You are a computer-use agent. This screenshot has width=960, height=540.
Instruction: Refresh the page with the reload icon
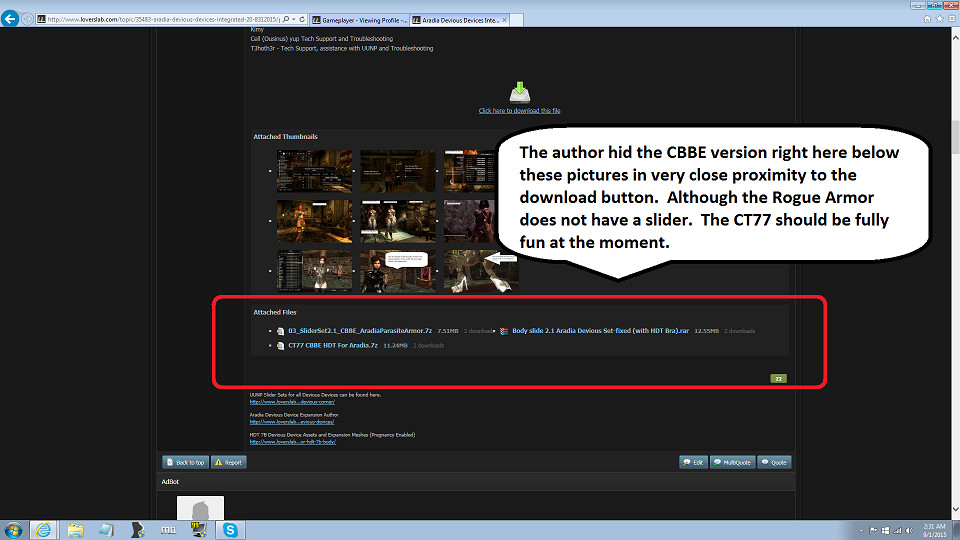(300, 19)
